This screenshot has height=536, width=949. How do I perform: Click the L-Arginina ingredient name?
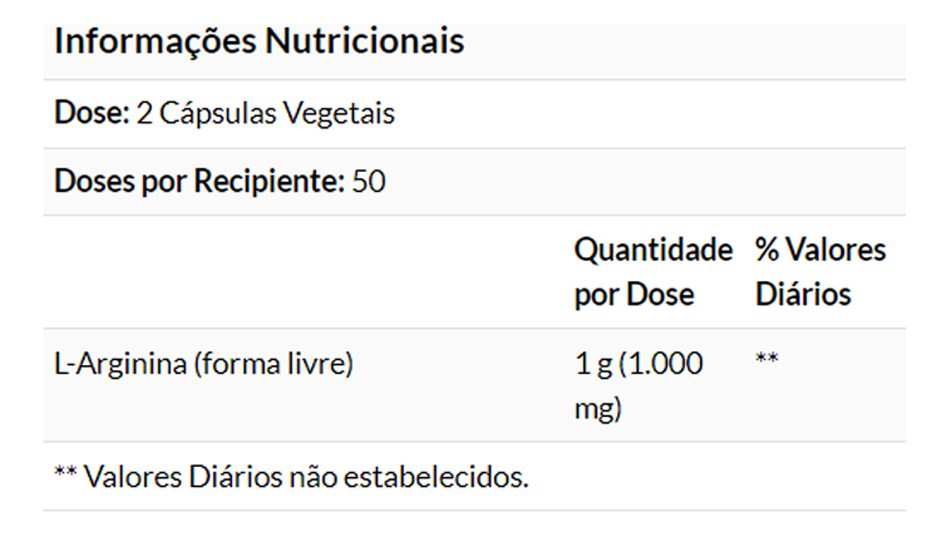(x=118, y=364)
